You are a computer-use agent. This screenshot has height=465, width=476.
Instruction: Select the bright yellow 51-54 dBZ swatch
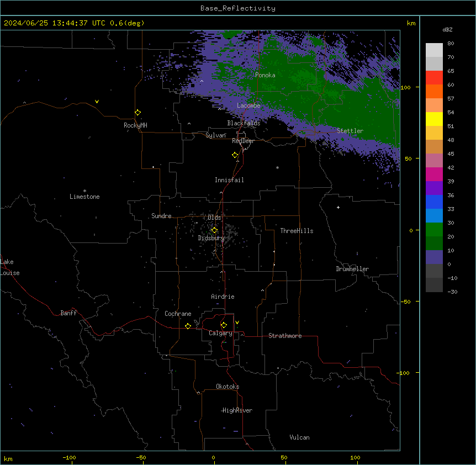point(434,119)
